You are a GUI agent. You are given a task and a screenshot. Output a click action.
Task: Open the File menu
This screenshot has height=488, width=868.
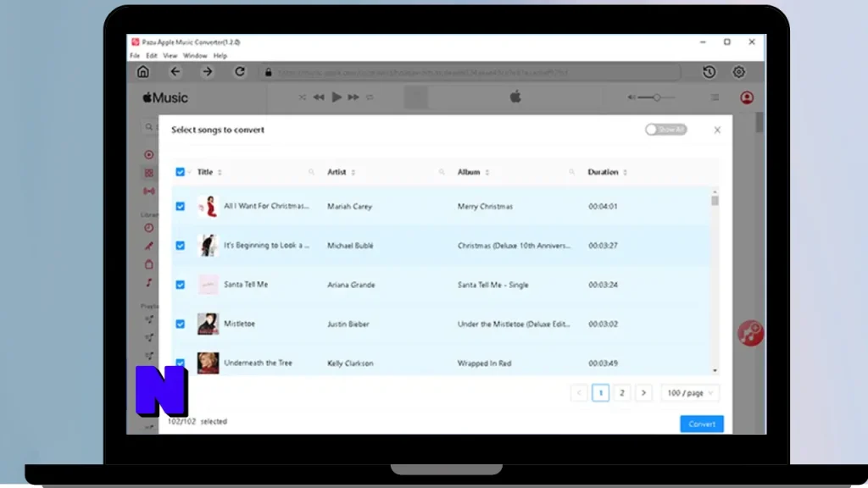(x=135, y=56)
